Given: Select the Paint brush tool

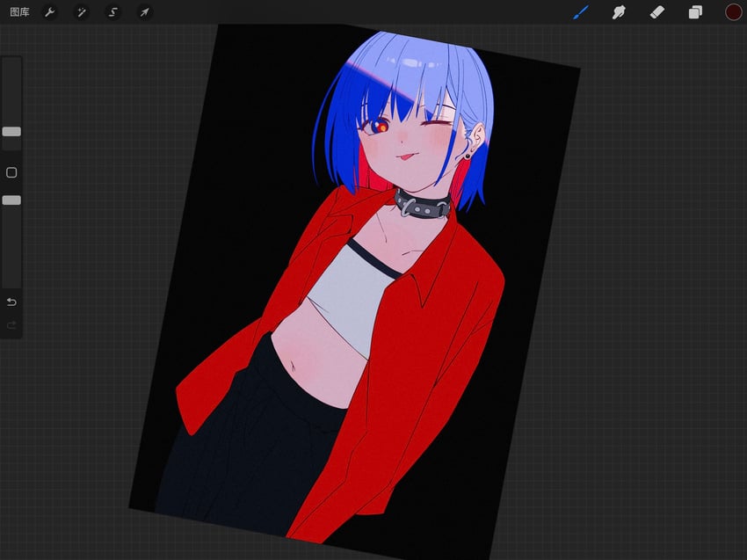Looking at the screenshot, I should pyautogui.click(x=581, y=12).
